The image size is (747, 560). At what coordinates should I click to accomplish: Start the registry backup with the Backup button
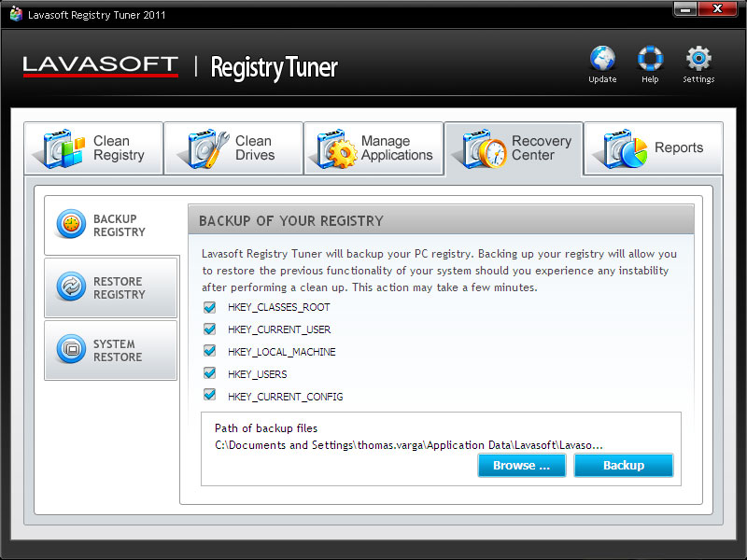[624, 465]
